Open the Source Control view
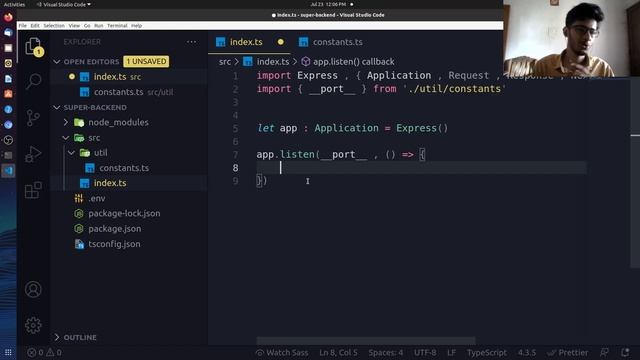This screenshot has width=640, height=360. click(33, 118)
